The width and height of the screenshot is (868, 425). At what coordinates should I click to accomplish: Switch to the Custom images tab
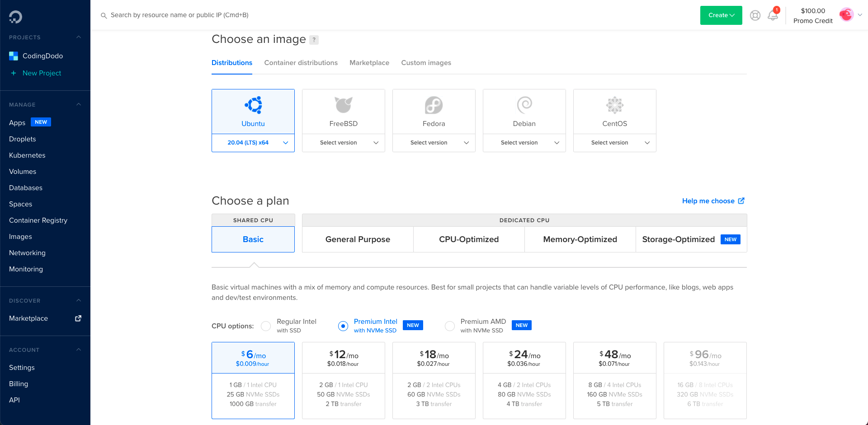tap(426, 63)
